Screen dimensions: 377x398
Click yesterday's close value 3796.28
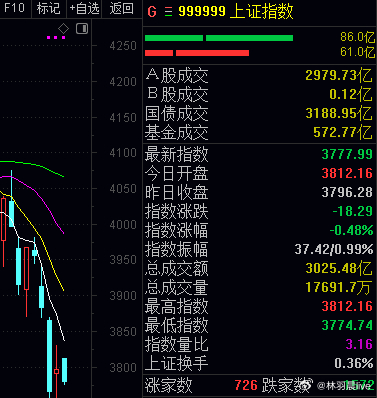tap(347, 192)
